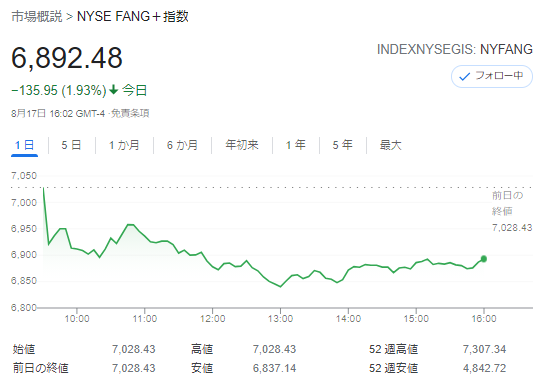This screenshot has width=547, height=389.
Task: Select the 1日 chart range tab
Action: (x=24, y=145)
